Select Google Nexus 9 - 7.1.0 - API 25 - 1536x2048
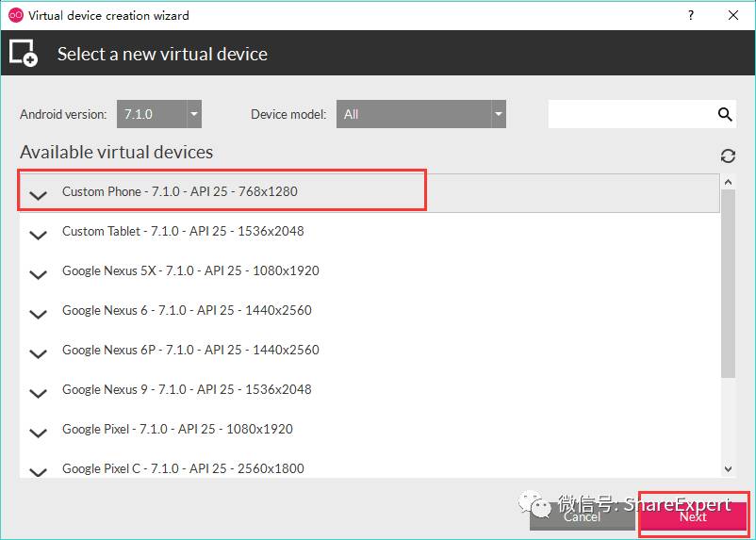This screenshot has height=540, width=756. [x=370, y=390]
